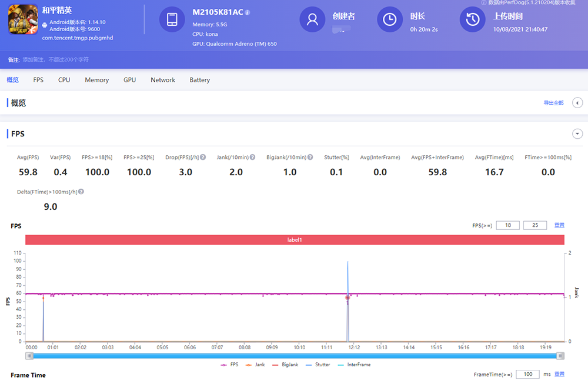Image resolution: width=588 pixels, height=381 pixels.
Task: Click the red label1 bar above the chart
Action: pos(295,240)
